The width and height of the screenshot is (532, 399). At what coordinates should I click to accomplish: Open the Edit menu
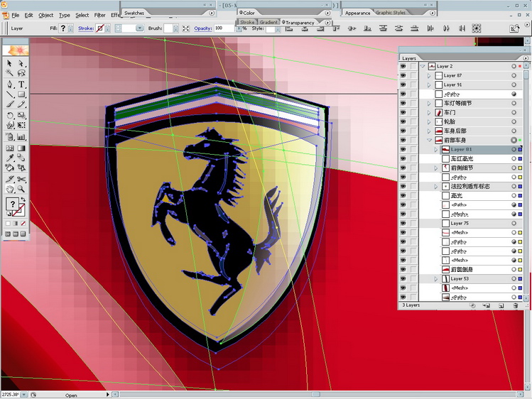(29, 15)
